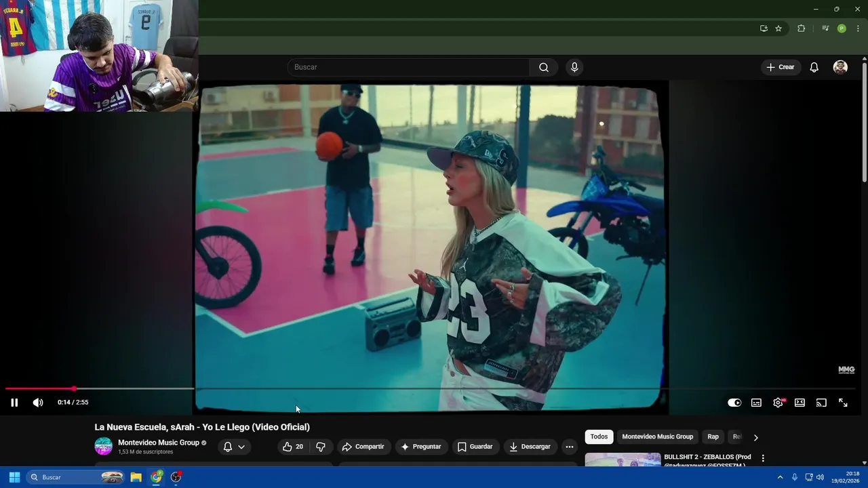The image size is (868, 488).
Task: Open more actions ellipsis below video
Action: tap(570, 447)
